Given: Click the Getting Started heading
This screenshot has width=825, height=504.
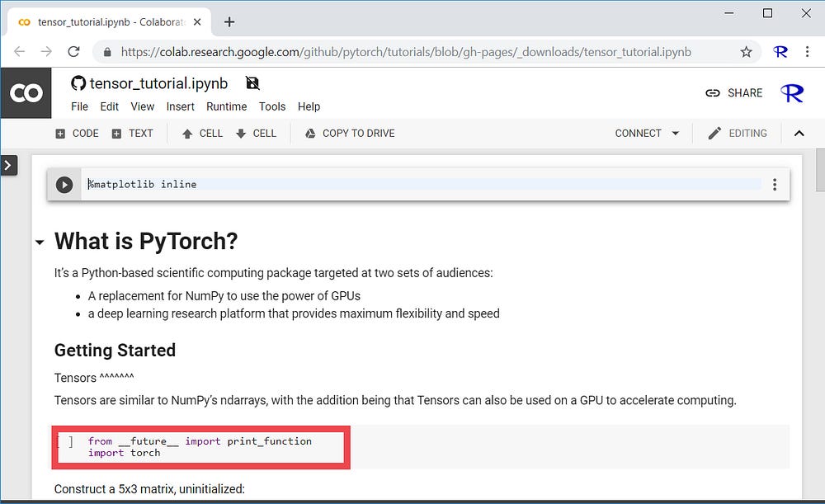Looking at the screenshot, I should (115, 351).
